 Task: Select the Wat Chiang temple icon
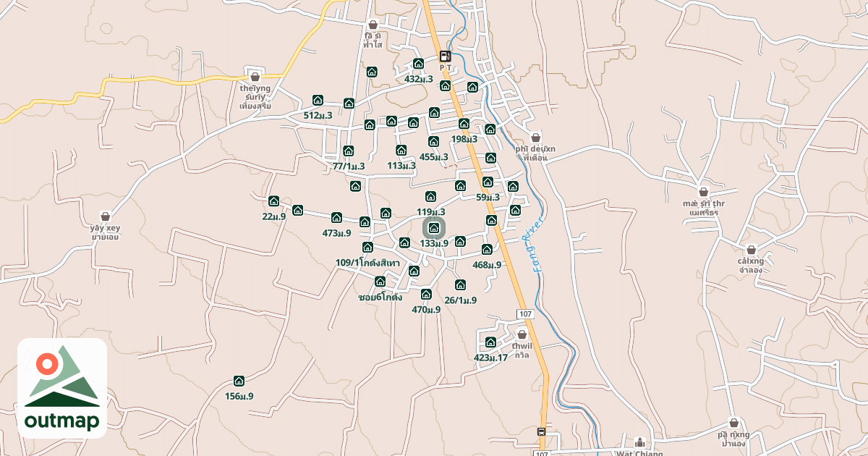[x=639, y=442]
